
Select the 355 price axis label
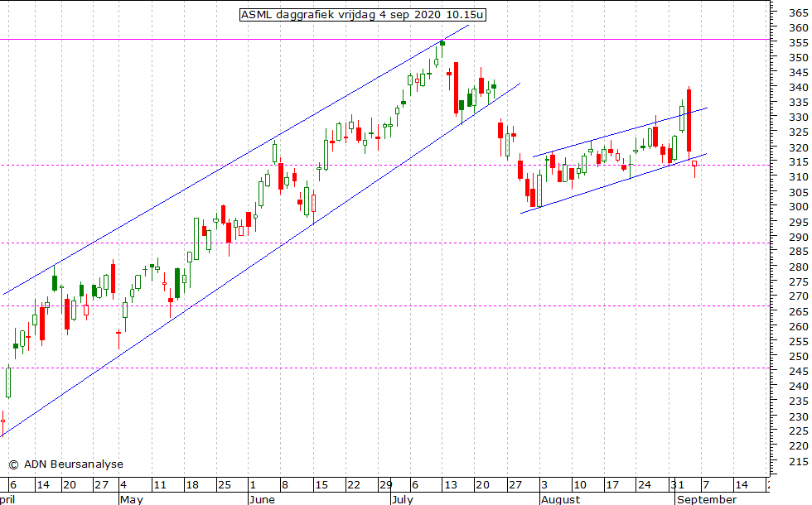click(x=798, y=42)
